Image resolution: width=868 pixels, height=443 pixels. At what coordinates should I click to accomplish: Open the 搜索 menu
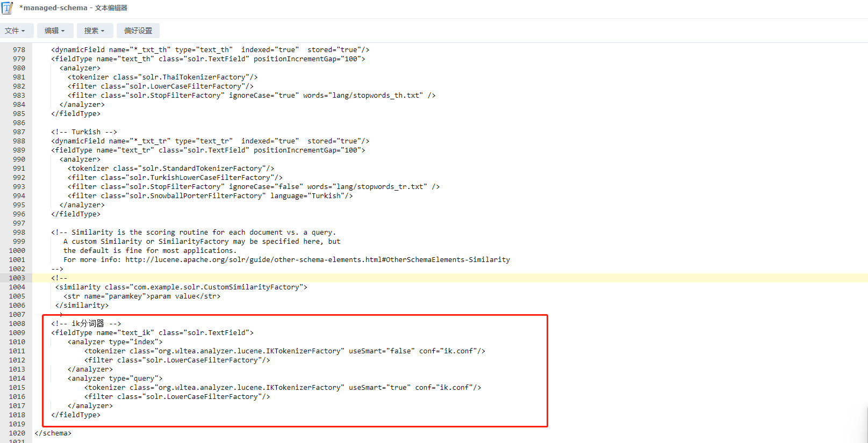tap(95, 31)
